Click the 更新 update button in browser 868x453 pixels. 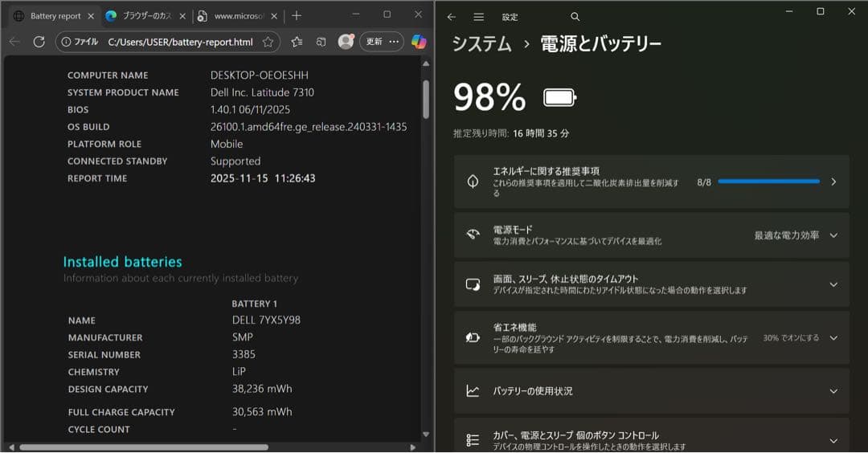click(x=375, y=42)
